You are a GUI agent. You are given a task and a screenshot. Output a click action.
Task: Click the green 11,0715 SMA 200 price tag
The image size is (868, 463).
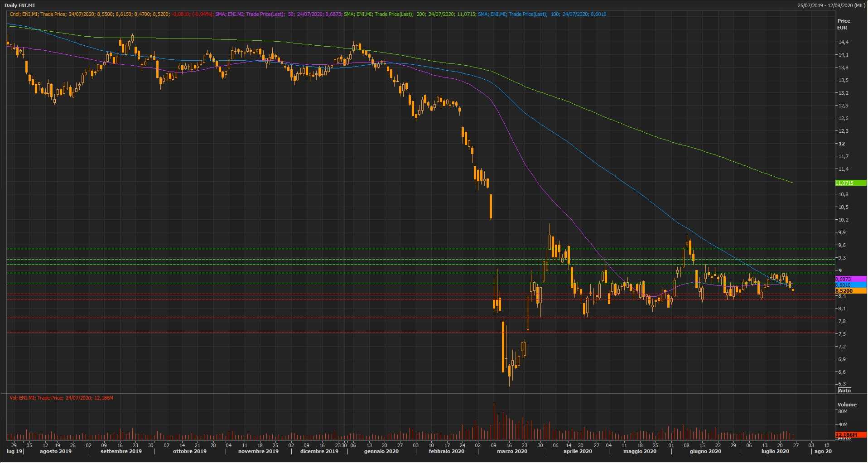click(x=850, y=183)
